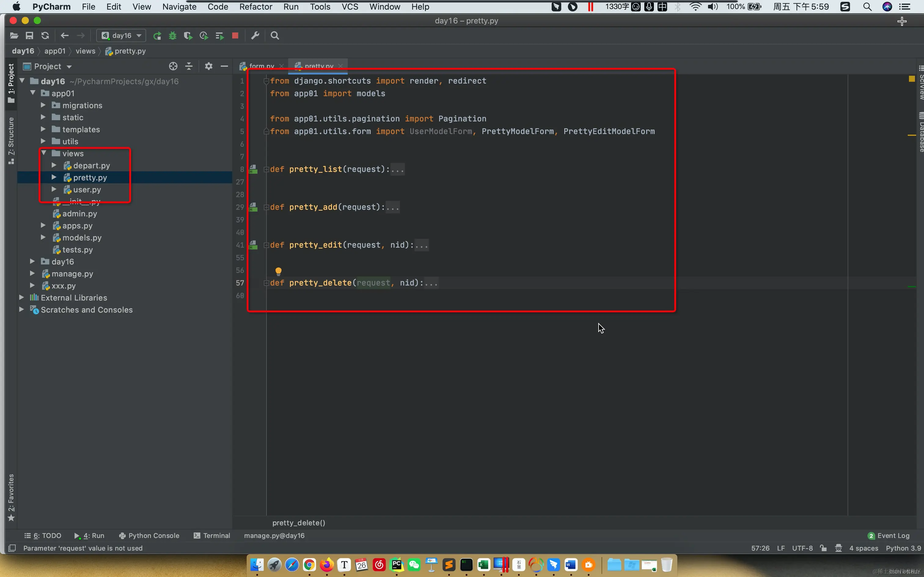Image resolution: width=924 pixels, height=577 pixels.
Task: Open Settings via the wrench icon
Action: pos(255,35)
